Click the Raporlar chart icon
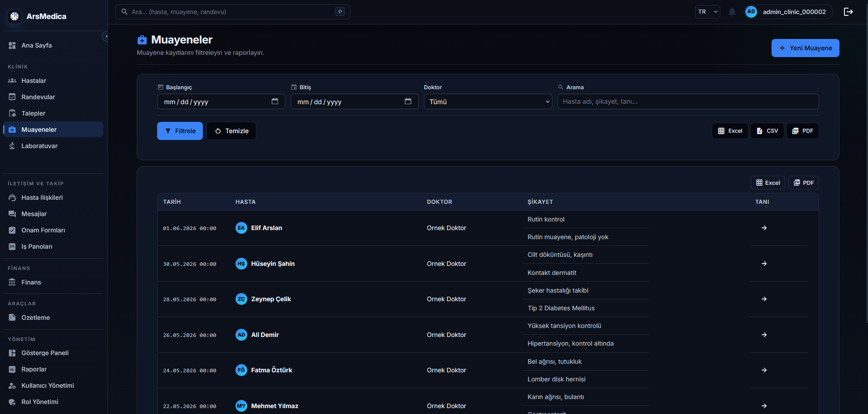Image resolution: width=868 pixels, height=414 pixels. click(x=12, y=369)
